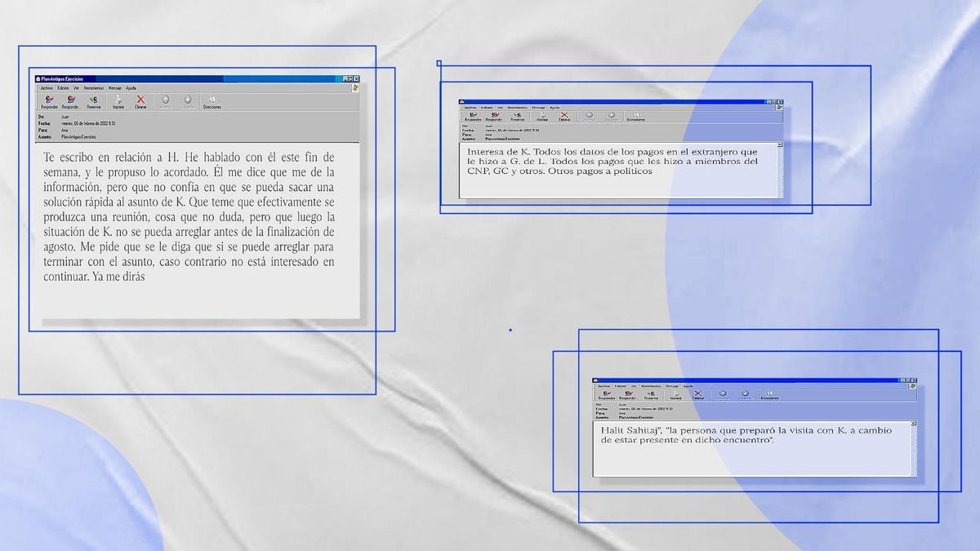This screenshot has height=551, width=980.
Task: Open the Archivo menu in the 'Halit Sahitaj' window
Action: pos(604,386)
